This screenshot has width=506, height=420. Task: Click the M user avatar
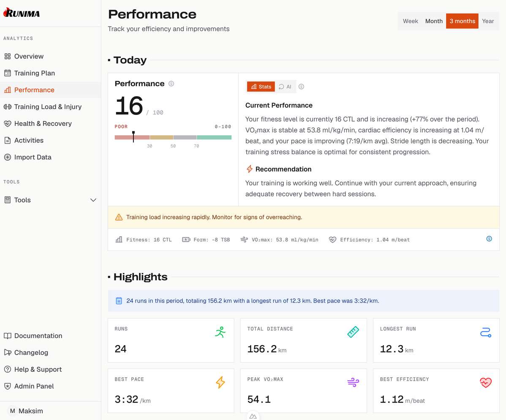[12, 411]
